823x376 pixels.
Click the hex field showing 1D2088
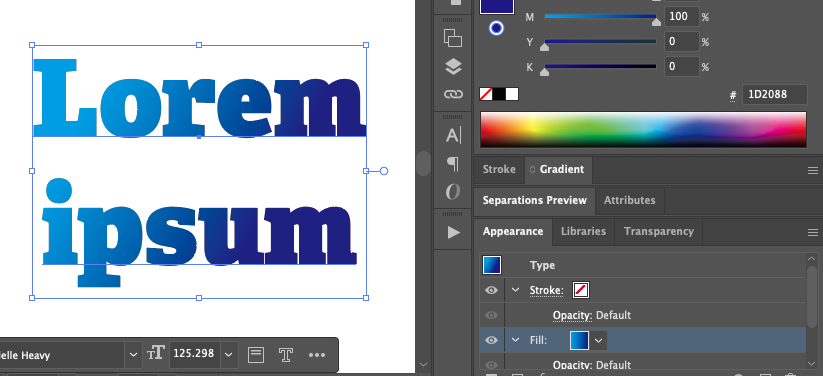point(774,95)
